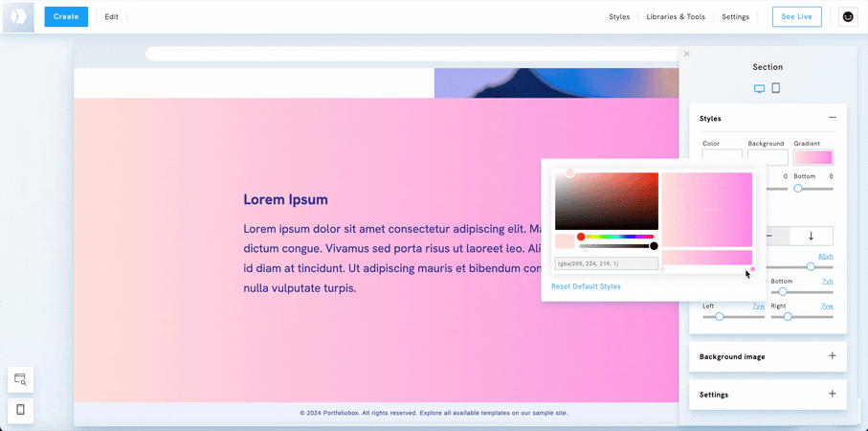Close the Section panel with the X icon
Image resolution: width=868 pixels, height=431 pixels.
tap(686, 54)
